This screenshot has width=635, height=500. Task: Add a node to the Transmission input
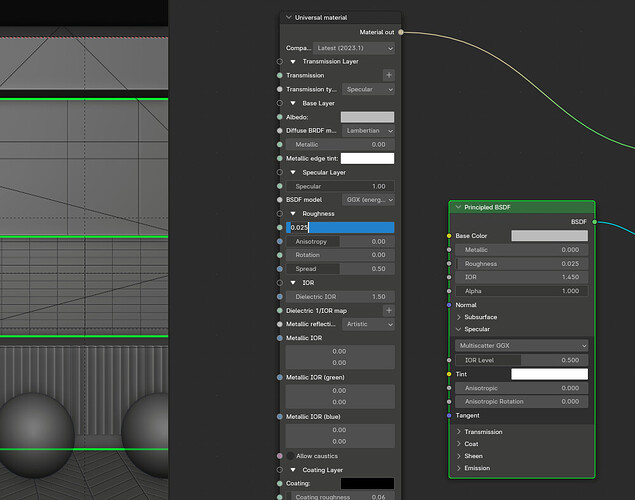tap(389, 75)
